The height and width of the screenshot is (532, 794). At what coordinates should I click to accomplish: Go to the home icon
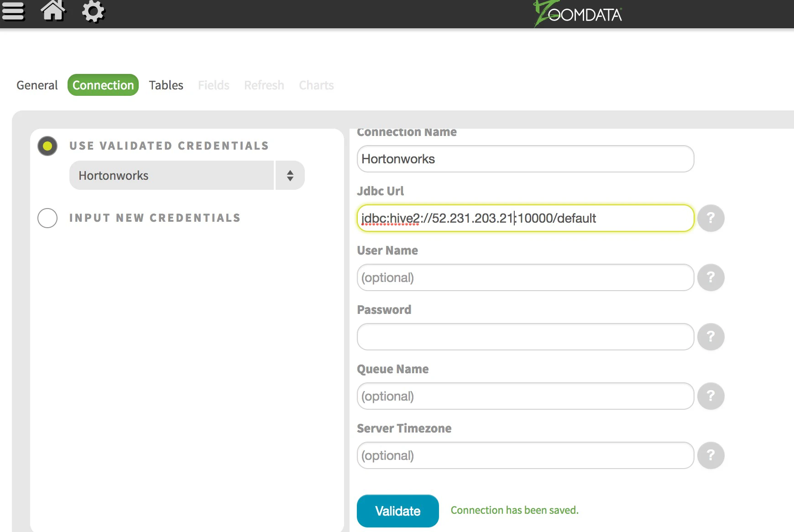(x=53, y=10)
